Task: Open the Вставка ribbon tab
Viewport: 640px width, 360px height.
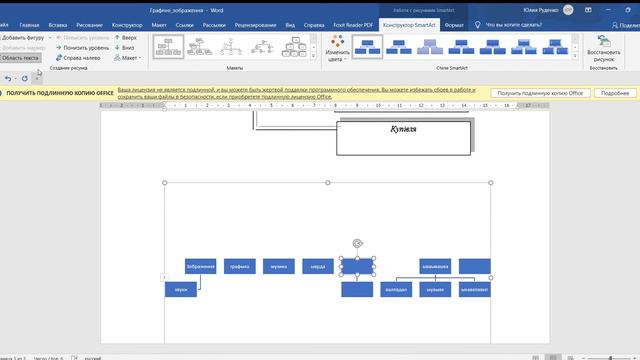Action: (58, 25)
